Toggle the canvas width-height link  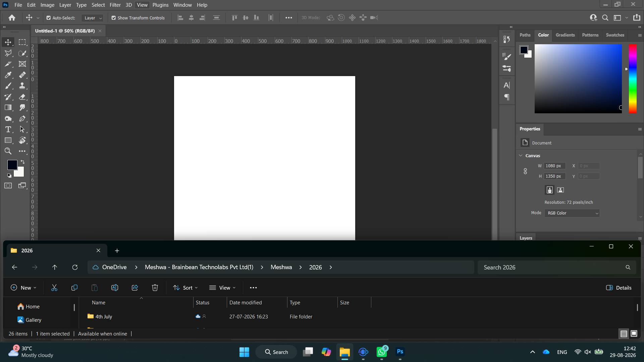coord(525,171)
